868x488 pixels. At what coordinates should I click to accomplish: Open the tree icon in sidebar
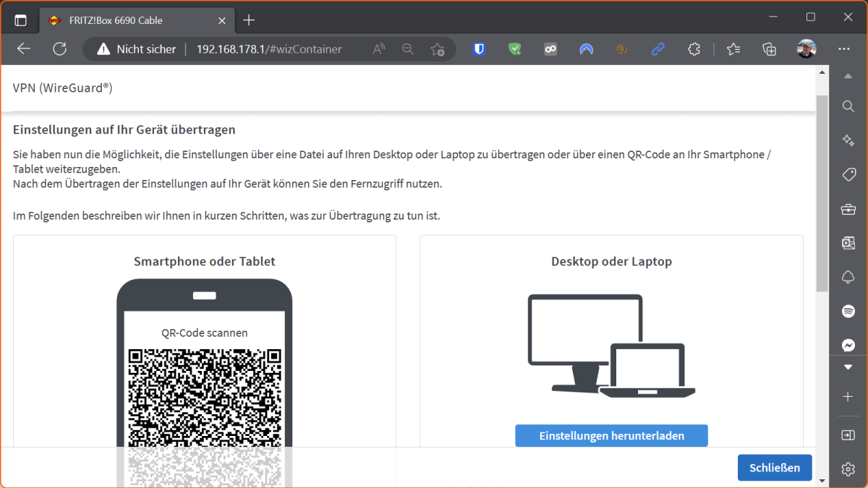coord(848,277)
